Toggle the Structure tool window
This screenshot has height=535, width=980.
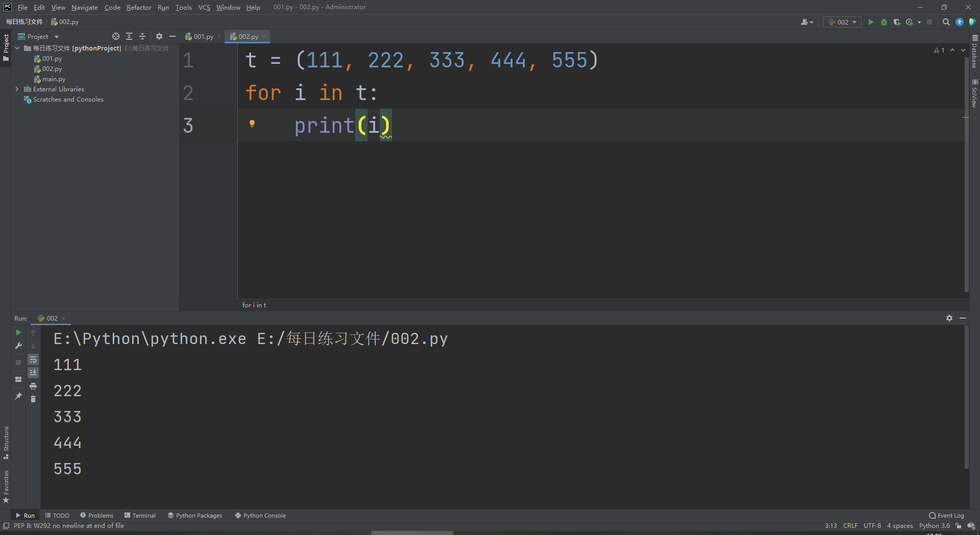[x=6, y=442]
